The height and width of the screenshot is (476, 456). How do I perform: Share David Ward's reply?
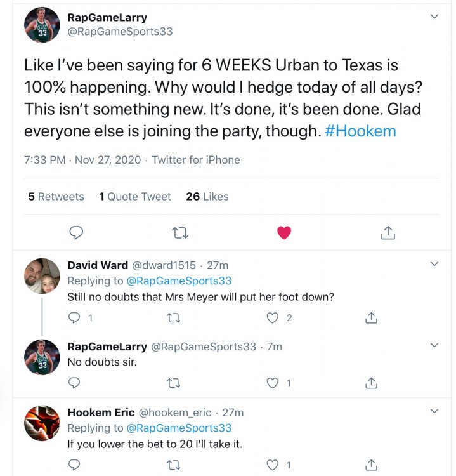click(x=372, y=317)
